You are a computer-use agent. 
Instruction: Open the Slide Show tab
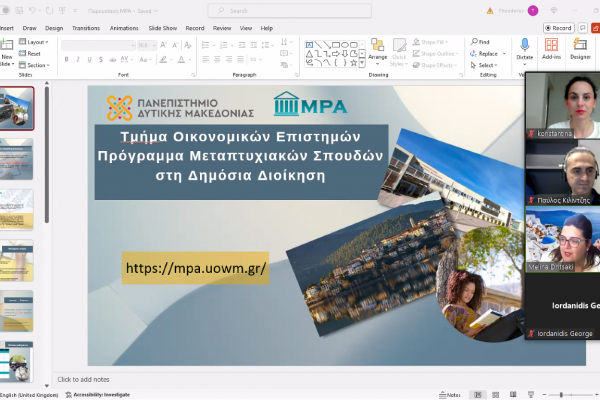[x=163, y=28]
